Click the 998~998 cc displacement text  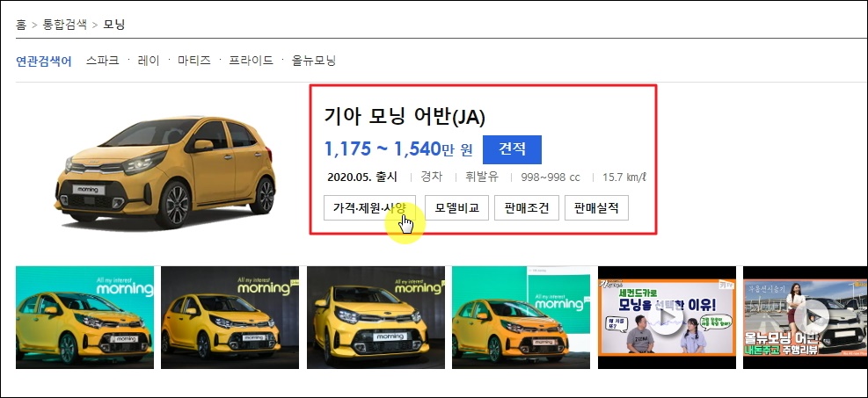coord(551,177)
